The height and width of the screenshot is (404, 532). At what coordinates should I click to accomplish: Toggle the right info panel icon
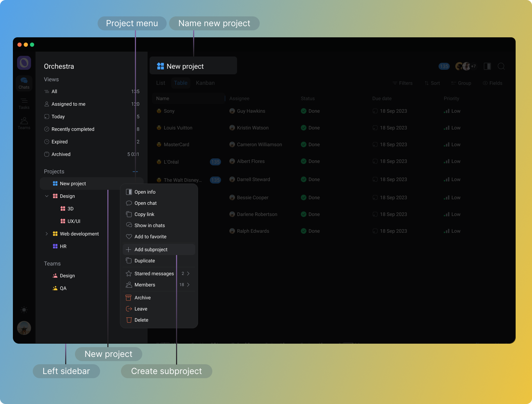[487, 66]
